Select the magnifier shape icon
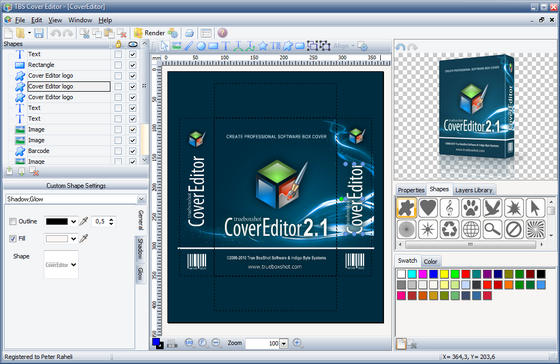The height and width of the screenshot is (364, 560). tap(492, 229)
